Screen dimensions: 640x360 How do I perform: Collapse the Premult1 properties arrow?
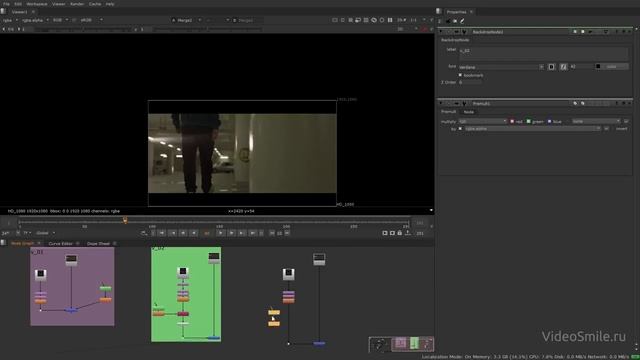tap(440, 104)
